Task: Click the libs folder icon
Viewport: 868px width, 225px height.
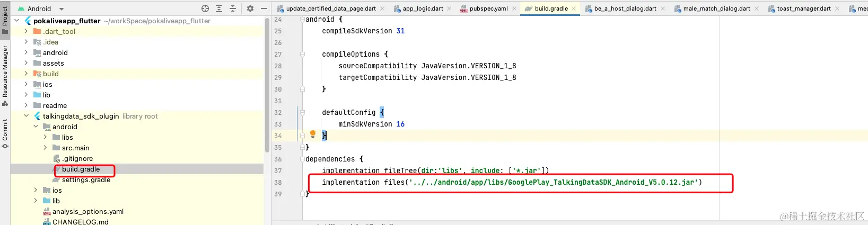Action: click(x=56, y=137)
